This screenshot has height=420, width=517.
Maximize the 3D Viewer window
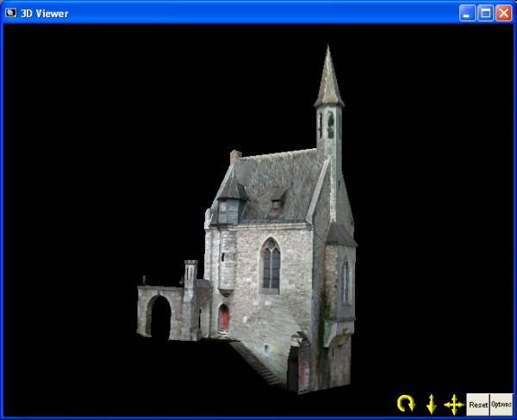486,13
